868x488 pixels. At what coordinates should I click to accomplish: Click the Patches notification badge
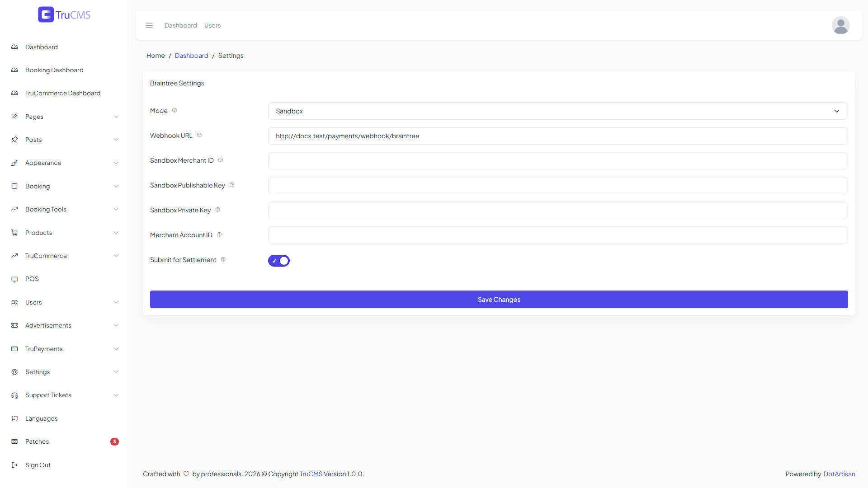[x=114, y=441]
